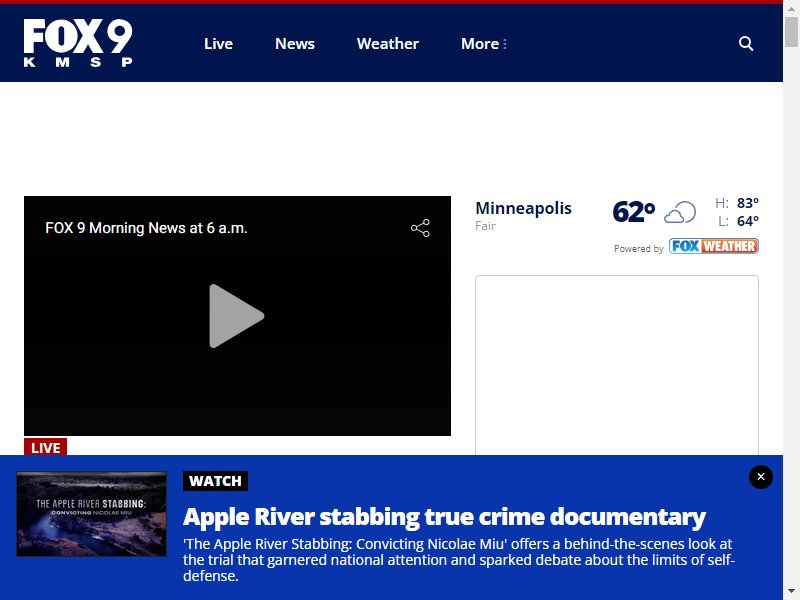Click the WATCH label on banner

click(215, 481)
